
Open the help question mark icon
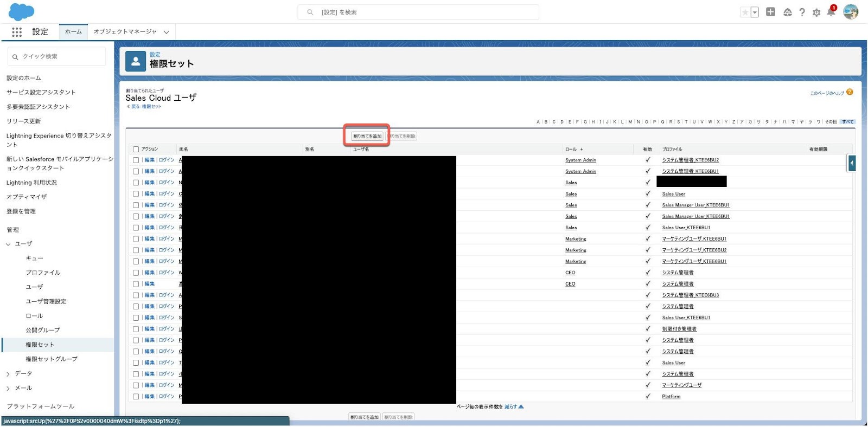[x=802, y=12]
